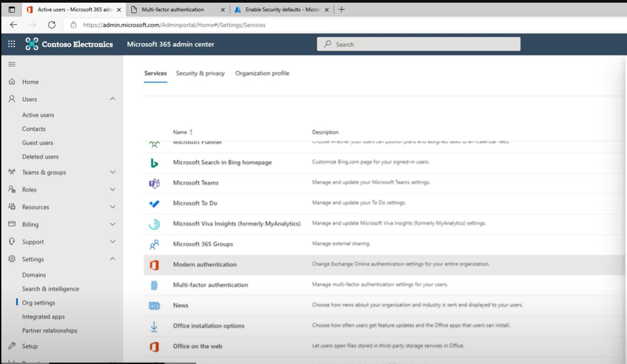Sort by the Name column header
This screenshot has width=627, height=364.
click(x=182, y=132)
